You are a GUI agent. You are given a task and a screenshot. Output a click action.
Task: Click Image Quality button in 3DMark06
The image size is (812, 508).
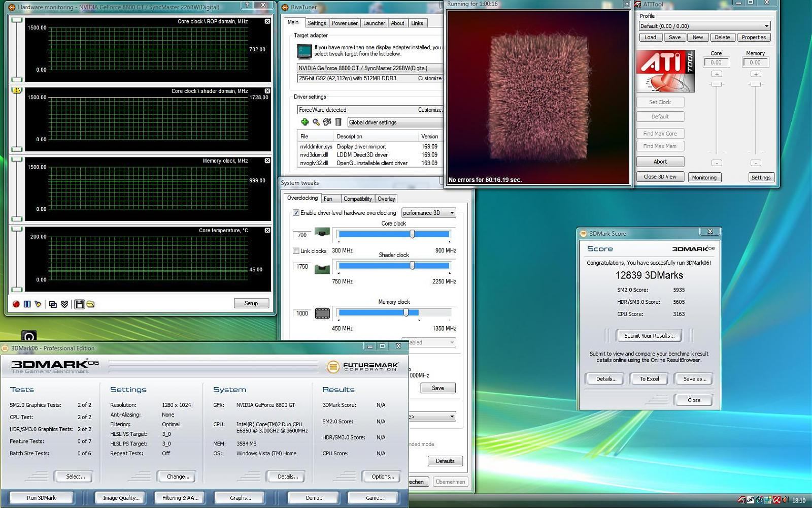pyautogui.click(x=121, y=498)
